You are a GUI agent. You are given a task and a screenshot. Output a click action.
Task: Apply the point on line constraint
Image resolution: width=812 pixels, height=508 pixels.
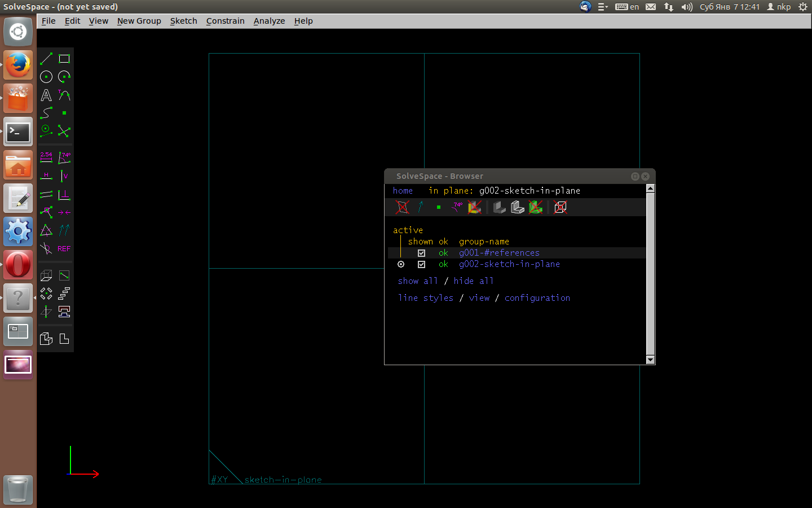46,212
